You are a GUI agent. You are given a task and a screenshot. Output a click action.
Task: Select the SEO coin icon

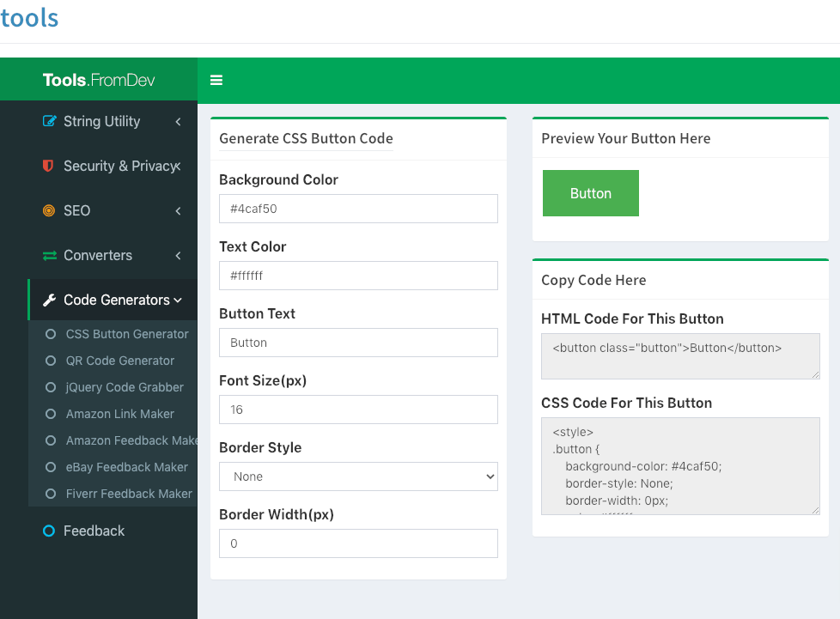[50, 210]
